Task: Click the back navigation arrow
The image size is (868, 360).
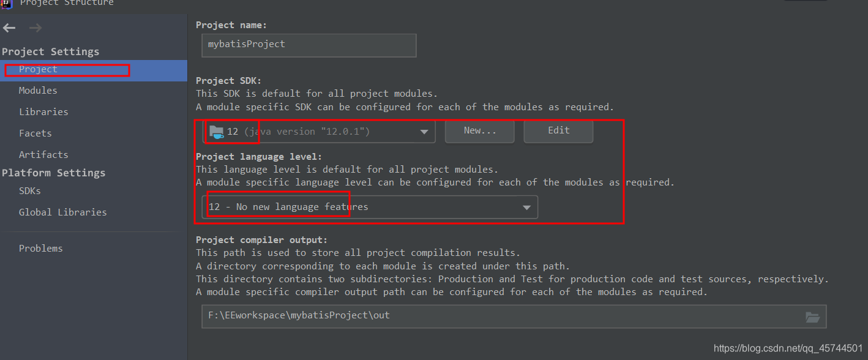Action: (x=9, y=28)
